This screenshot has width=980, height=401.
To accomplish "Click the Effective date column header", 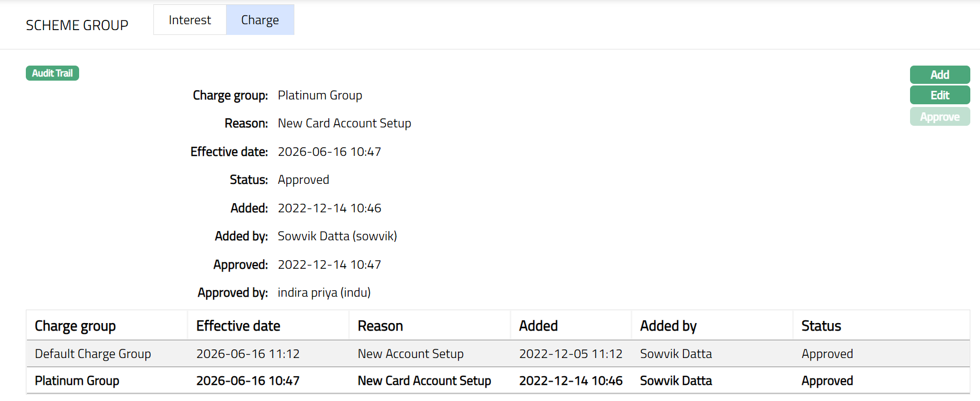I will 238,326.
